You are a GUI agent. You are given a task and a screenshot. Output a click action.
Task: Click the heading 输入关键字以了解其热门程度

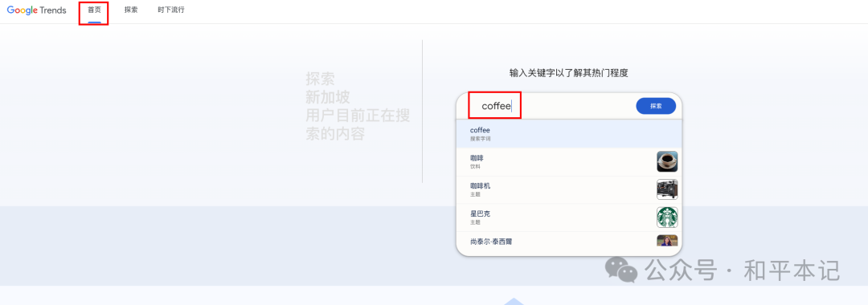tap(568, 72)
